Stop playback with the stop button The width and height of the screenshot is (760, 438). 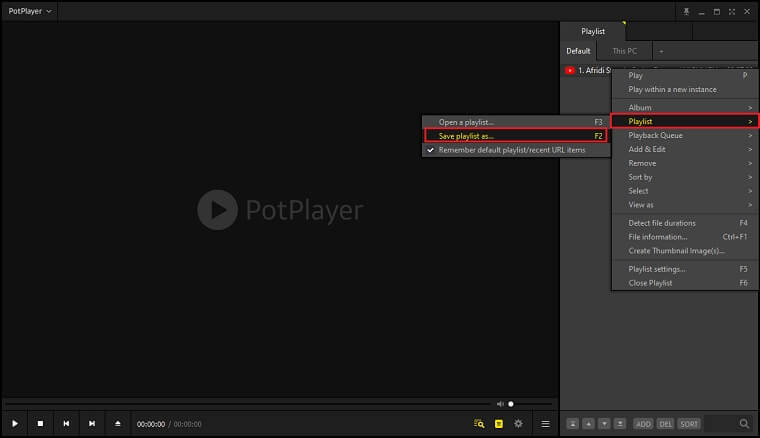tap(41, 423)
